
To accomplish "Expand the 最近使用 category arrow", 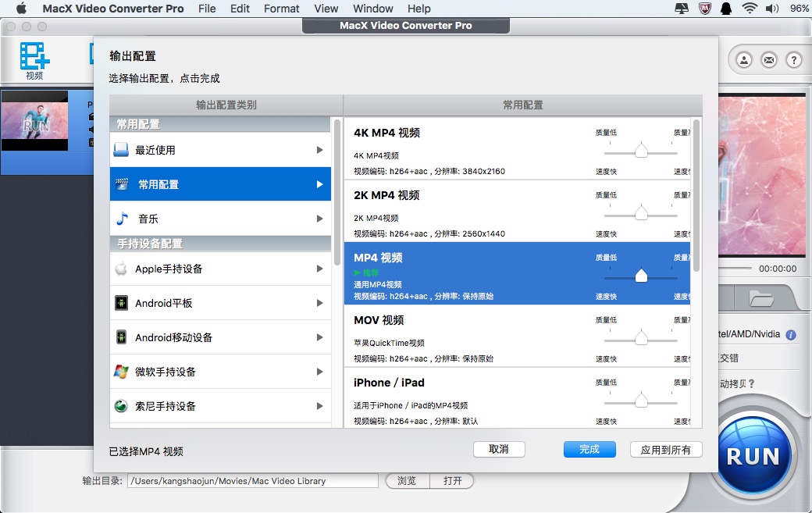I will [319, 150].
